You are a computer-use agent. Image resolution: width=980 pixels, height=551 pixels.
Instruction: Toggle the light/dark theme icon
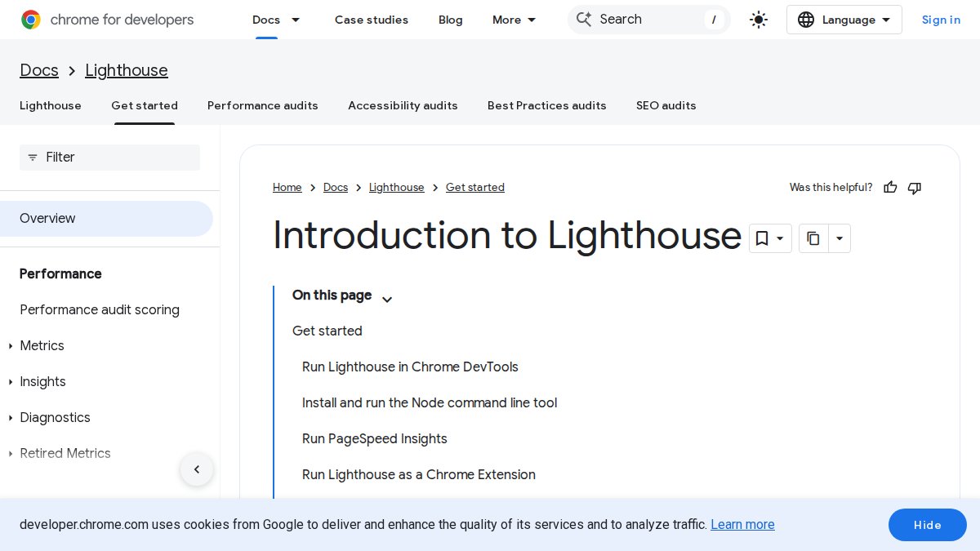759,20
